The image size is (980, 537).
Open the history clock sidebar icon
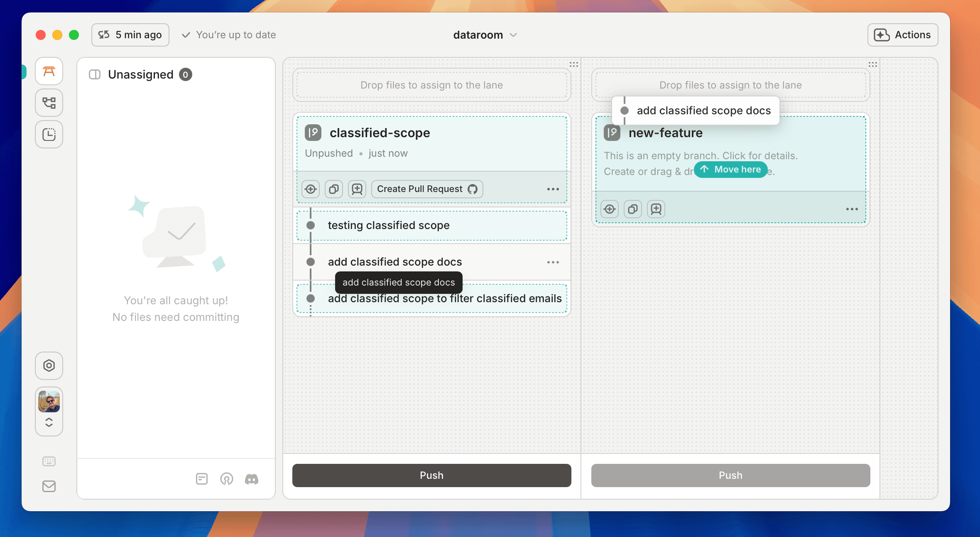(49, 134)
